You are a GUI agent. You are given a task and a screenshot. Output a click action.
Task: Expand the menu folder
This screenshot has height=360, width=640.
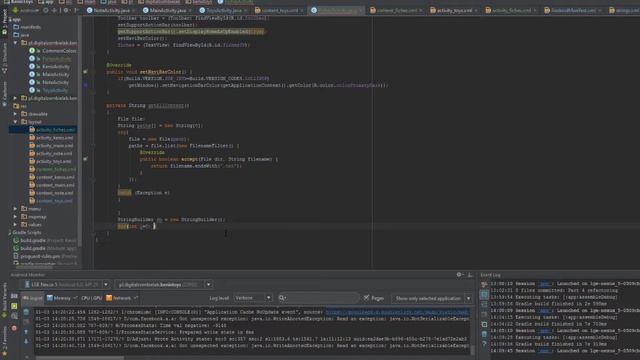click(x=16, y=209)
